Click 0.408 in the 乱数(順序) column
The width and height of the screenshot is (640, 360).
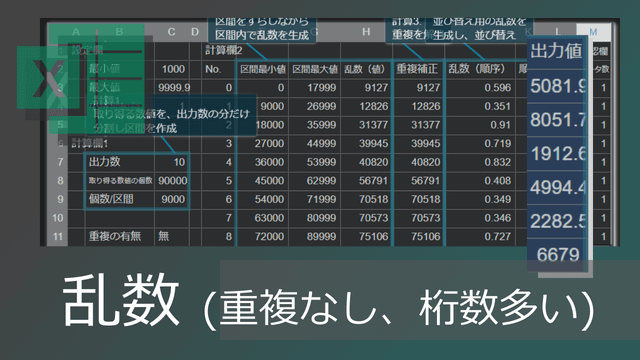[480, 181]
